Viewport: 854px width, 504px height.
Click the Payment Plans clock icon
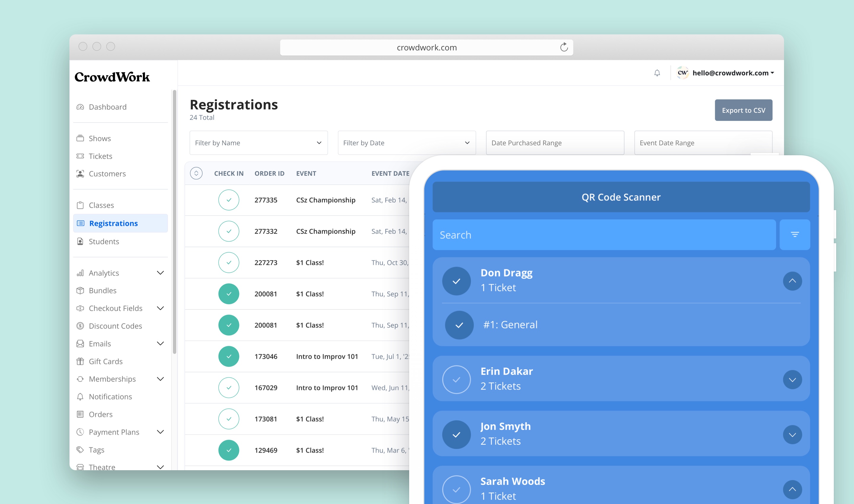pos(80,432)
